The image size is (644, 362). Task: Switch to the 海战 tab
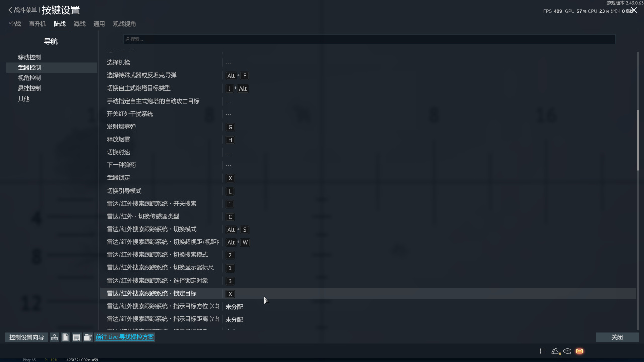click(x=79, y=24)
